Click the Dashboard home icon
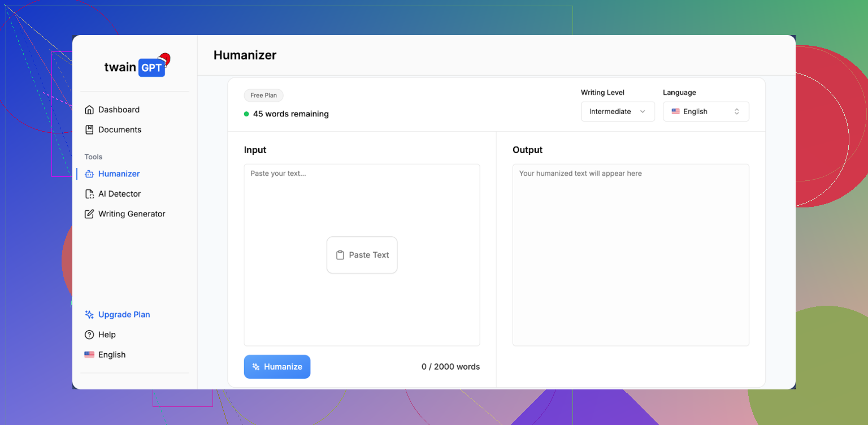This screenshot has width=868, height=425. (89, 110)
